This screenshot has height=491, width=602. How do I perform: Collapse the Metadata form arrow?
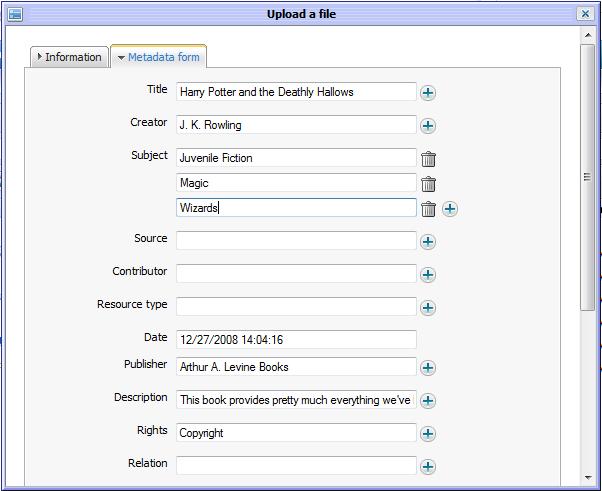121,58
